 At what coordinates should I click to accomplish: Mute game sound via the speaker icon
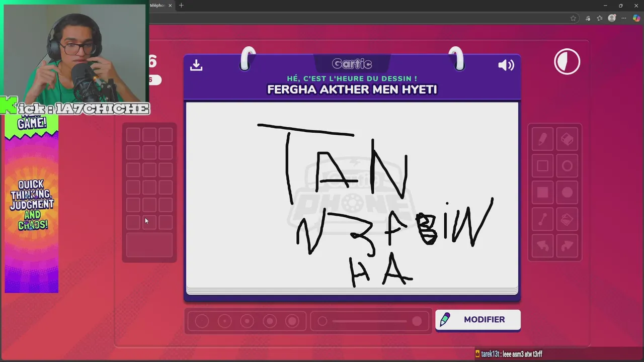point(506,65)
